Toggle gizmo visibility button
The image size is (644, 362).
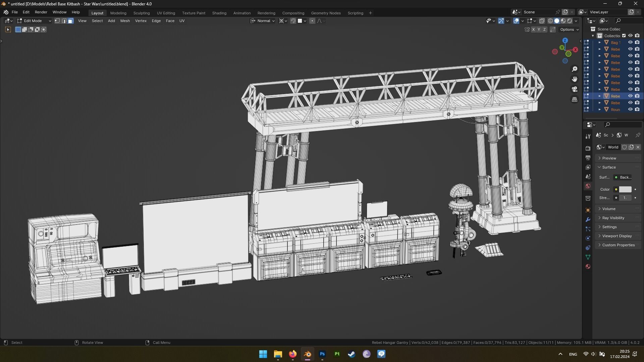(x=501, y=21)
